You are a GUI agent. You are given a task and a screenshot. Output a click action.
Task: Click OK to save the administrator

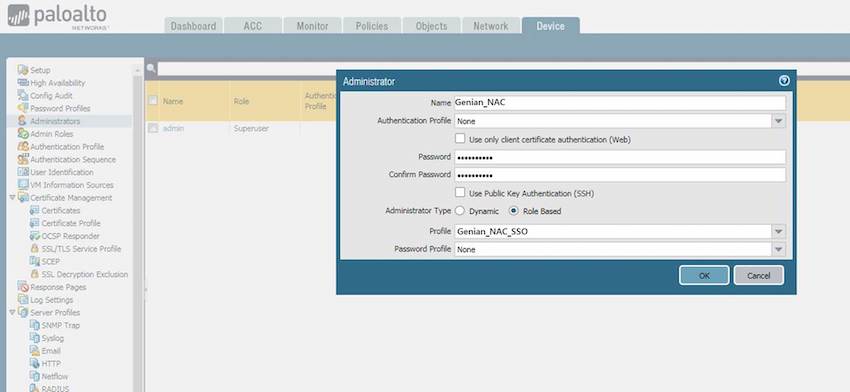(x=704, y=275)
